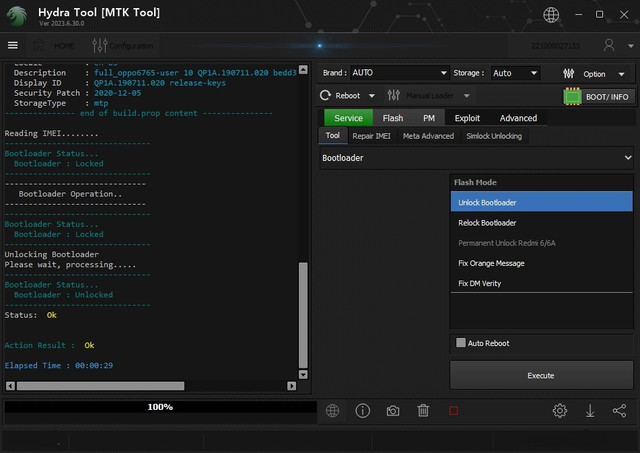Open the settings gear icon
Viewport: 640px width, 453px height.
tap(560, 411)
